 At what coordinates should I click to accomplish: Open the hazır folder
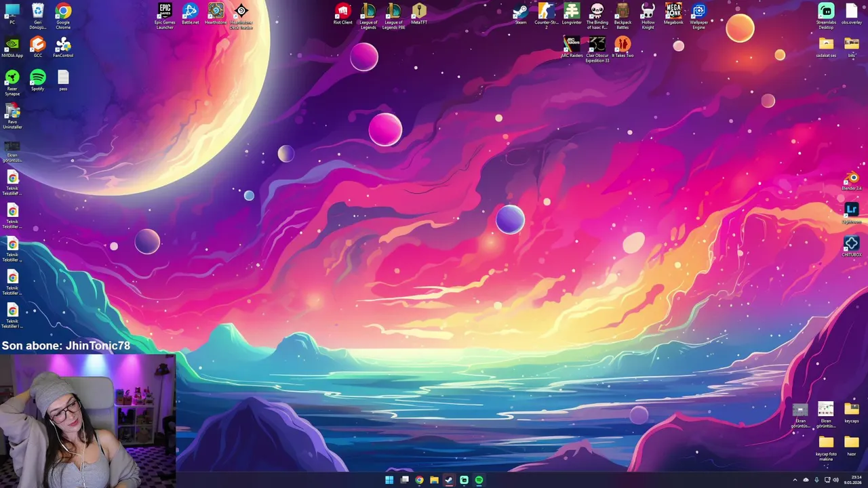click(852, 445)
